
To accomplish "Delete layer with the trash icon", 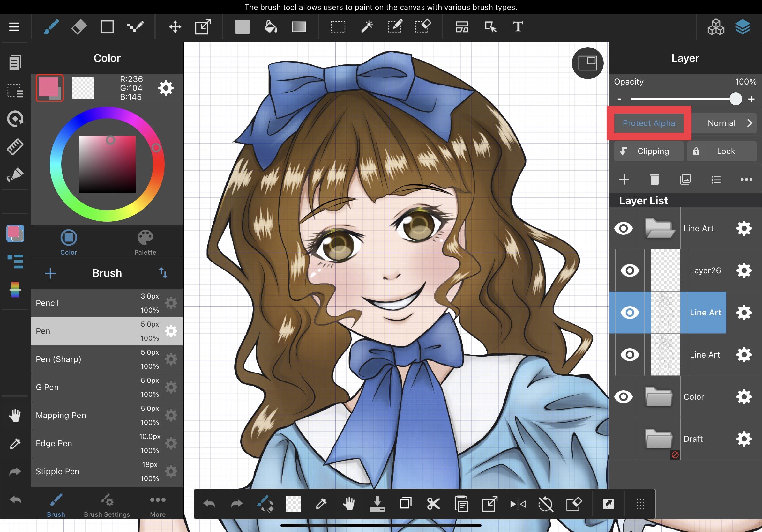I will (654, 180).
